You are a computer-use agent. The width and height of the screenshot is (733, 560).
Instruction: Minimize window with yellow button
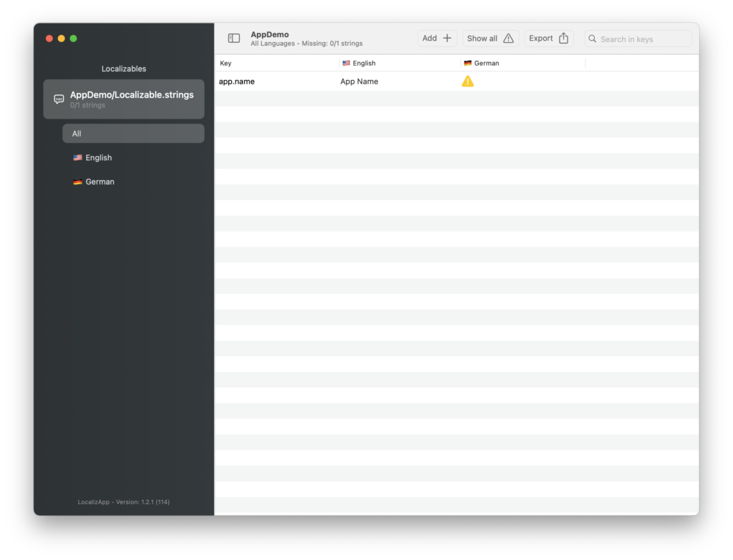[62, 39]
